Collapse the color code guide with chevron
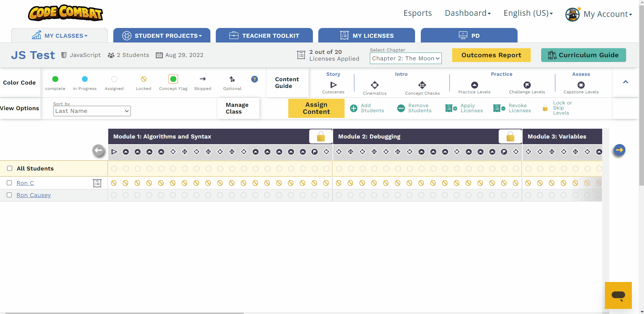This screenshot has width=644, height=314. click(x=625, y=82)
